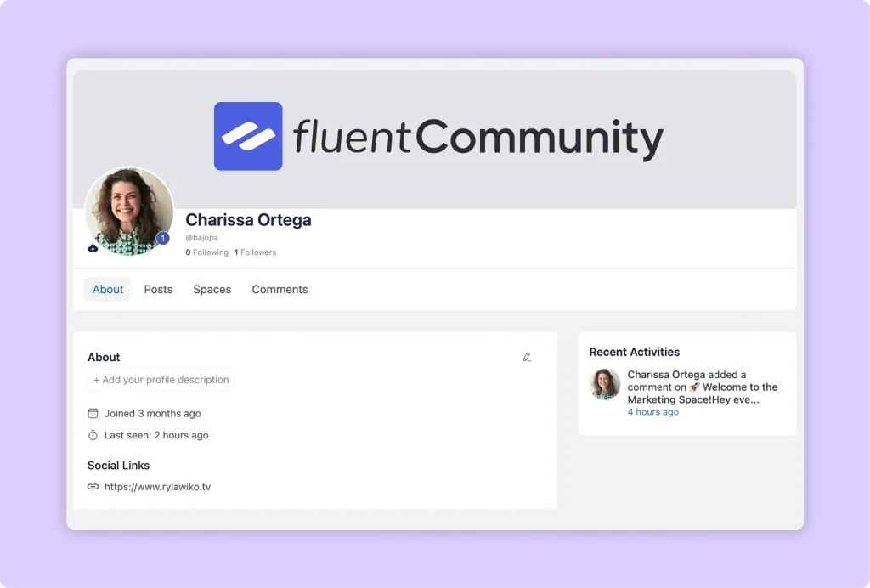870x588 pixels.
Task: Click Last seen: 2 hours ago text
Action: (156, 435)
